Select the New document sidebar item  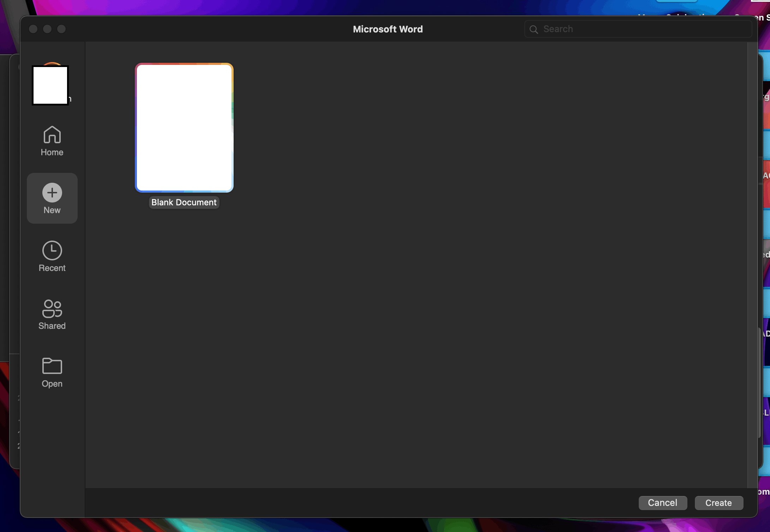52,198
